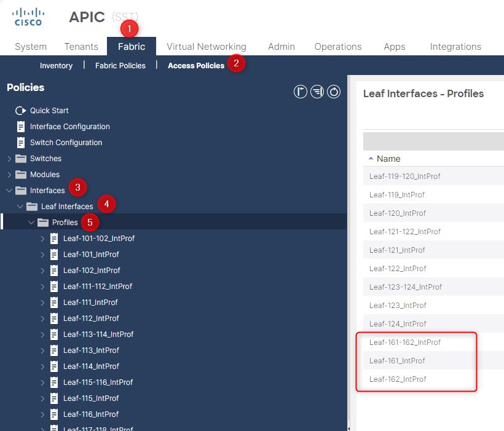
Task: Collapse the Leaf Interfaces node
Action: click(20, 207)
